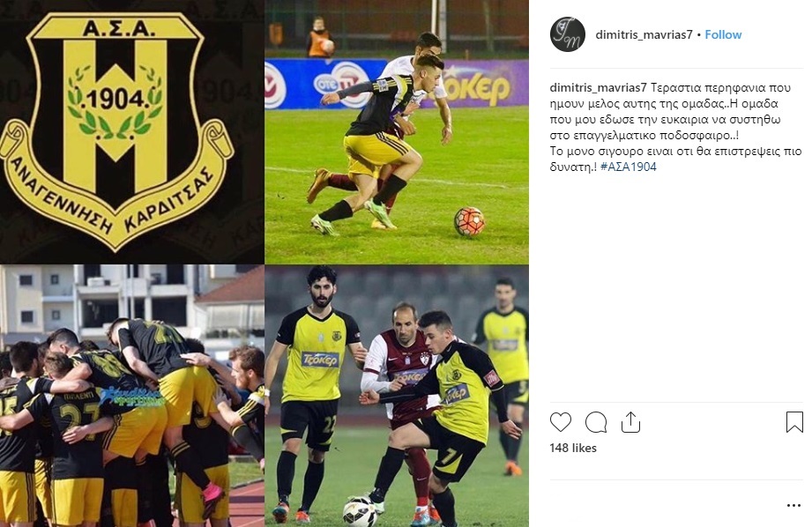Open comments via the speech bubble icon

595,422
